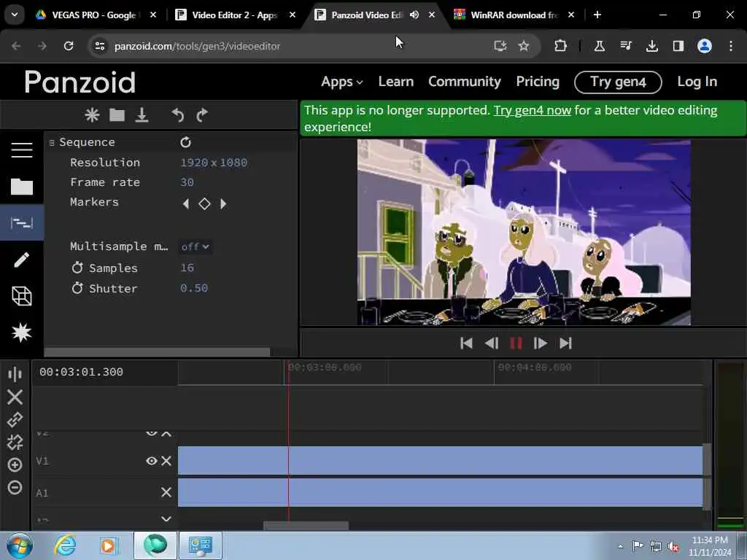Open the browser extensions puzzle icon
The image size is (747, 560).
pos(561,46)
